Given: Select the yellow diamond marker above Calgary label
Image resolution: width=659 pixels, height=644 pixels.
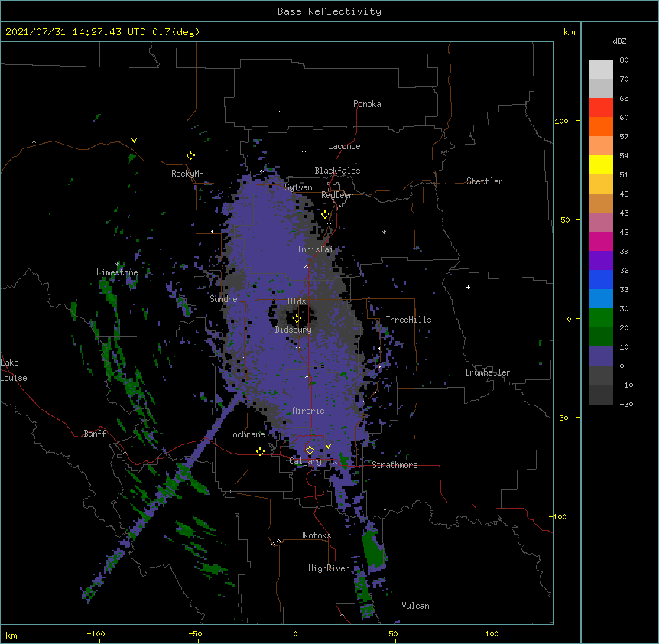Looking at the screenshot, I should click(x=310, y=450).
